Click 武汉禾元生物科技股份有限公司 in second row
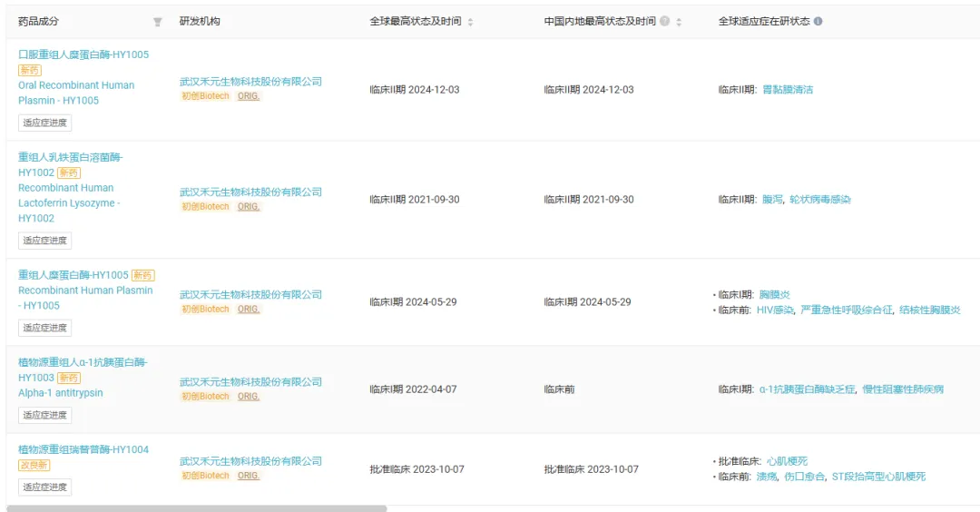The height and width of the screenshot is (512, 980). pos(250,192)
